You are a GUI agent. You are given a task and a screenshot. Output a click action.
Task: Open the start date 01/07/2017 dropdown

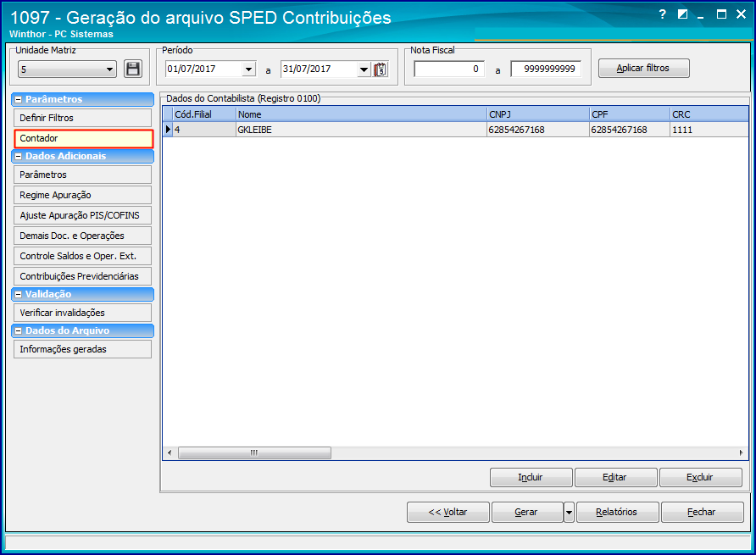point(248,69)
